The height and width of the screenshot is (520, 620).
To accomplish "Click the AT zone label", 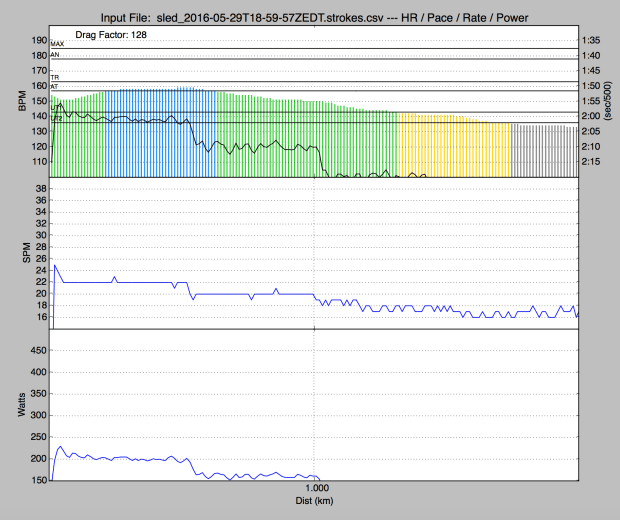I will pyautogui.click(x=55, y=87).
